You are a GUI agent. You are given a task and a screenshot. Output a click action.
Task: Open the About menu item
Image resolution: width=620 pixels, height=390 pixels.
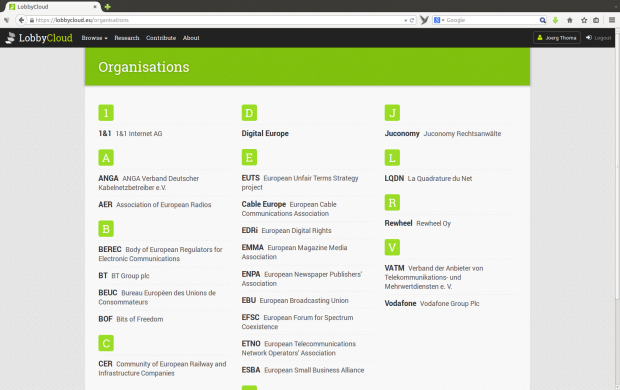click(191, 38)
